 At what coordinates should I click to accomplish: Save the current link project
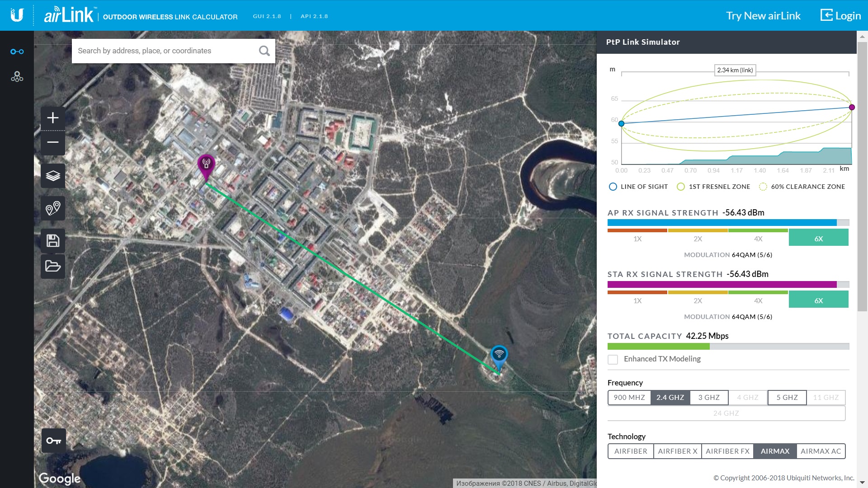(53, 240)
